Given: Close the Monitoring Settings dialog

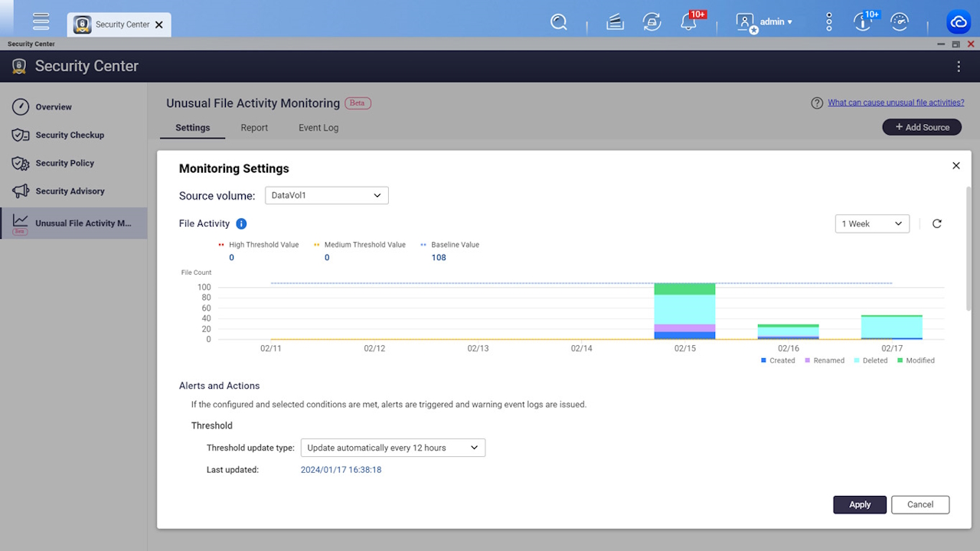Looking at the screenshot, I should point(955,165).
